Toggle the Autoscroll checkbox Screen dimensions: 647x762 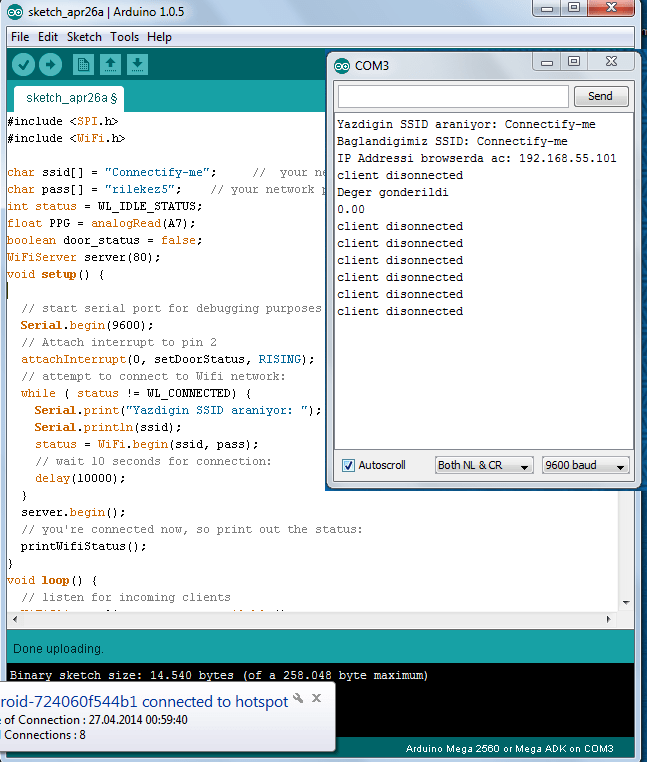(349, 466)
